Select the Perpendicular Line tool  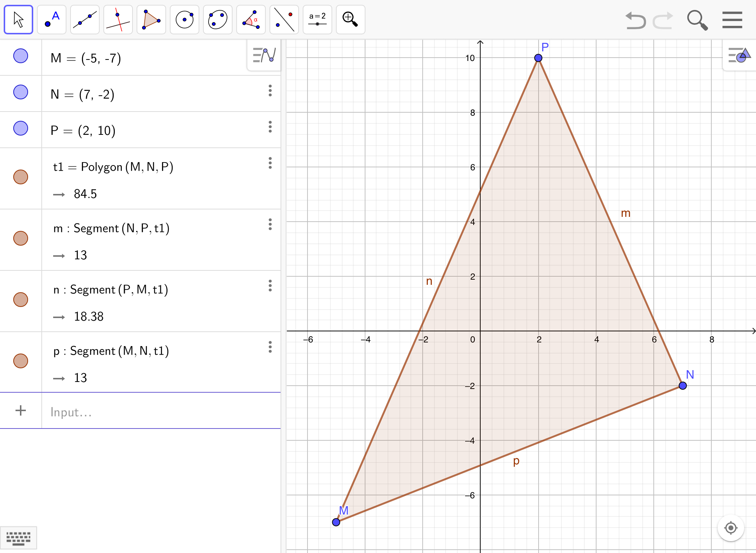(118, 20)
